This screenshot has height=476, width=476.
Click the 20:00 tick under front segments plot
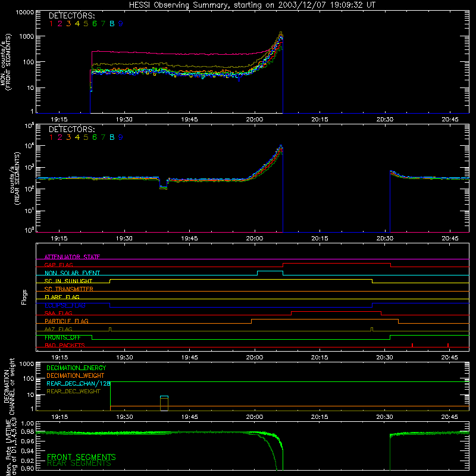(x=255, y=120)
